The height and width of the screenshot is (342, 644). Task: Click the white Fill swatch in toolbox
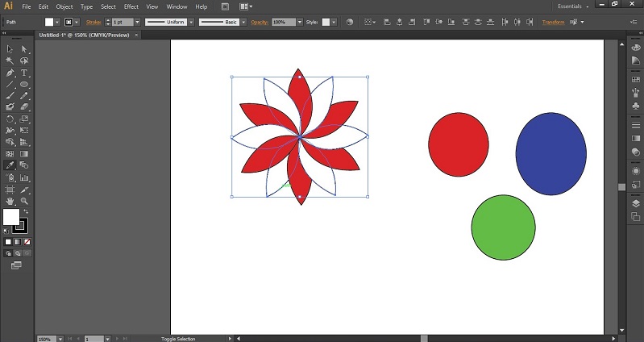pyautogui.click(x=11, y=217)
